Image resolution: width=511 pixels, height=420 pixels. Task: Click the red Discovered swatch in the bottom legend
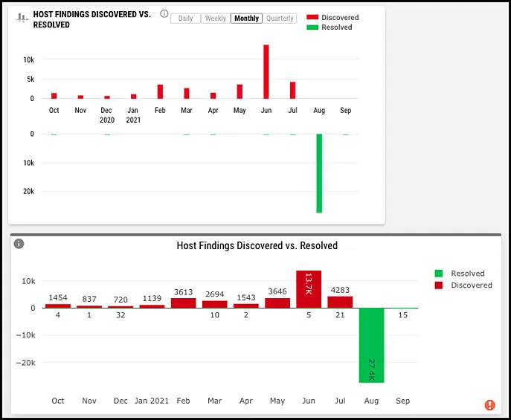point(439,285)
